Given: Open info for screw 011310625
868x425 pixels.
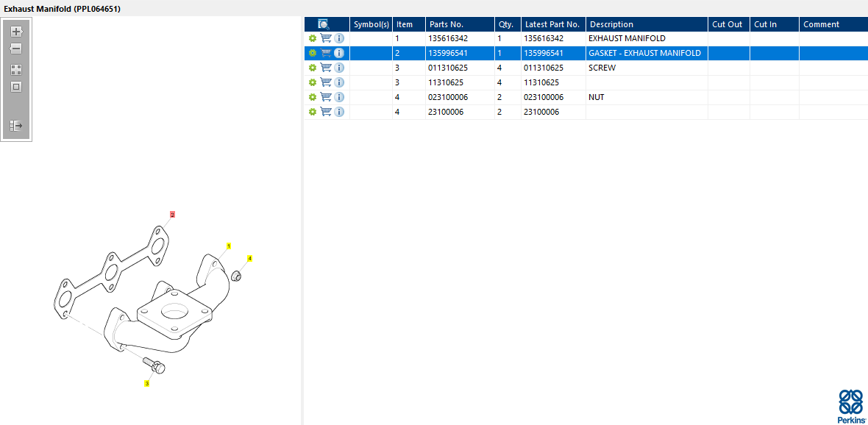Looking at the screenshot, I should tap(339, 68).
